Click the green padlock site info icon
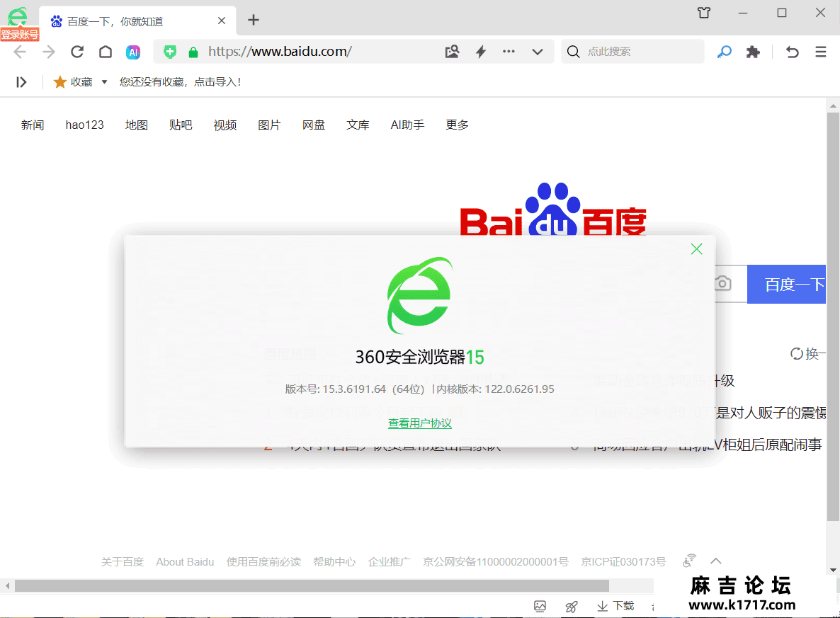The height and width of the screenshot is (618, 840). click(193, 52)
